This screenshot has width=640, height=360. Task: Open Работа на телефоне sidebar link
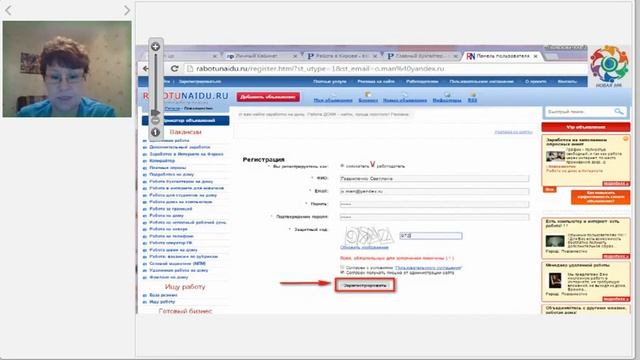pos(171,236)
